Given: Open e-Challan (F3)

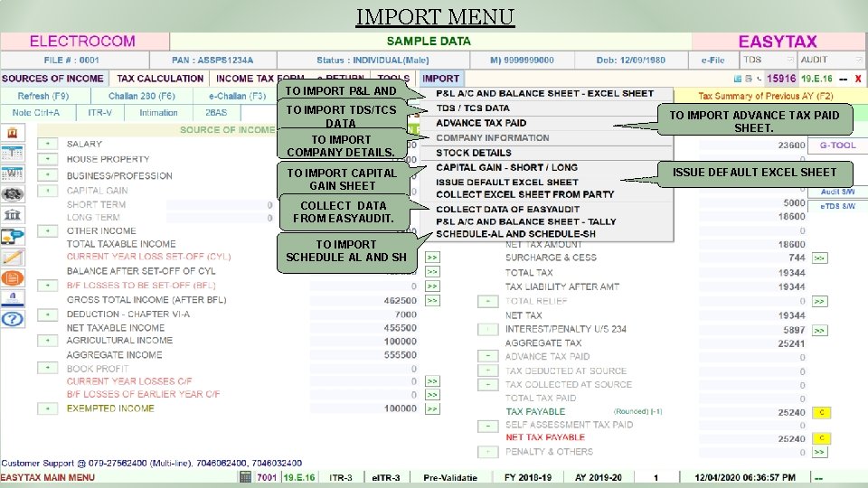Looking at the screenshot, I should pos(238,96).
